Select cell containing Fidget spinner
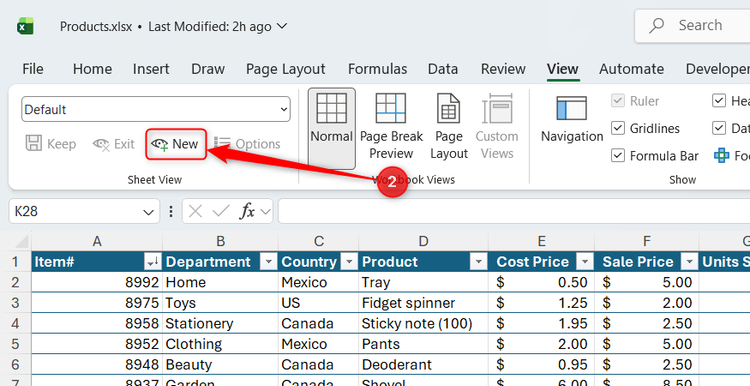This screenshot has height=386, width=750. [423, 303]
